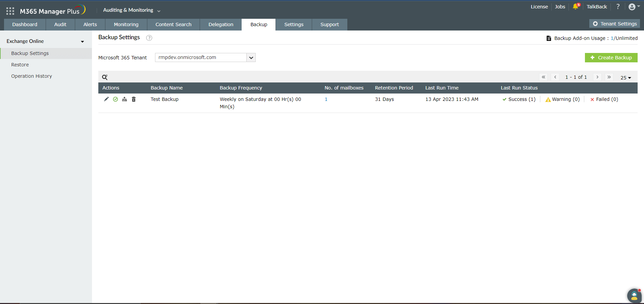Switch to the Dashboard tab
This screenshot has width=644, height=304.
click(25, 24)
